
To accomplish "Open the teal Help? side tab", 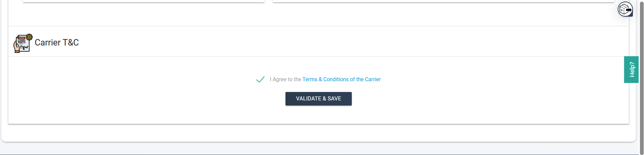I will 631,69.
